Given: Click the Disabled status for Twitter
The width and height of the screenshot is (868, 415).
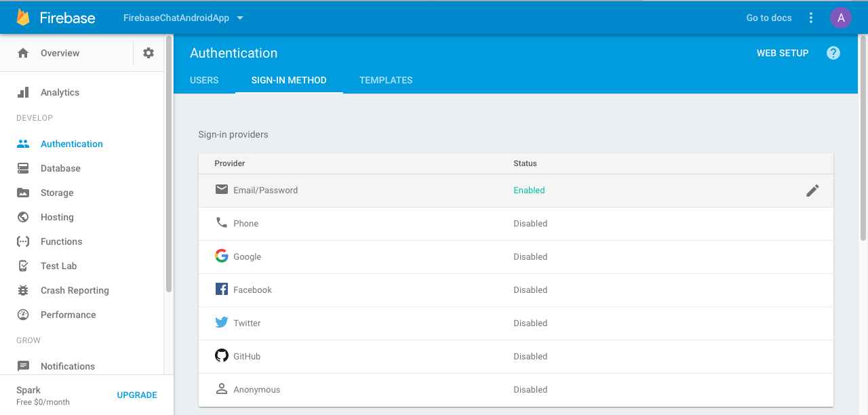Looking at the screenshot, I should click(x=530, y=323).
